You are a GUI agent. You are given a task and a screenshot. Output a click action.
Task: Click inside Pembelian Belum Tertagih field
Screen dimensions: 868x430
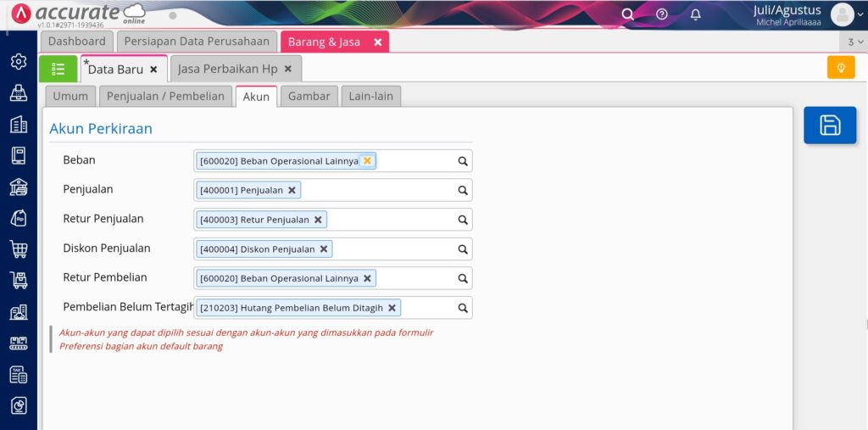(x=332, y=308)
